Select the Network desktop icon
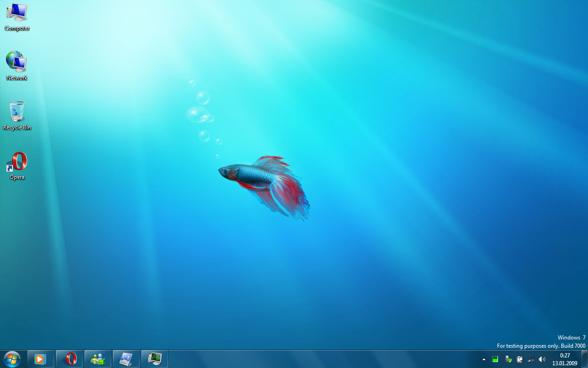Image resolution: width=588 pixels, height=368 pixels. 17,64
